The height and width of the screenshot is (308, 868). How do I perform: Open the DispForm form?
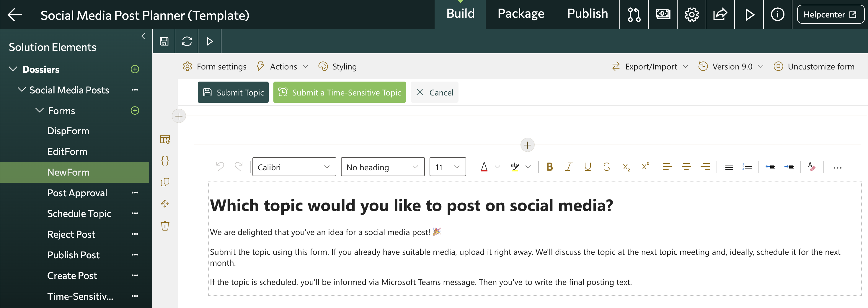coord(68,131)
